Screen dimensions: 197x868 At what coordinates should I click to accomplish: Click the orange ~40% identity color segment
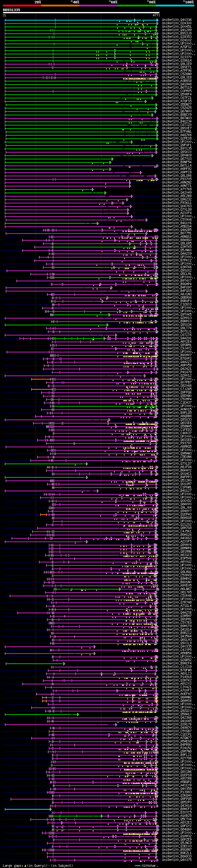(x=60, y=6)
